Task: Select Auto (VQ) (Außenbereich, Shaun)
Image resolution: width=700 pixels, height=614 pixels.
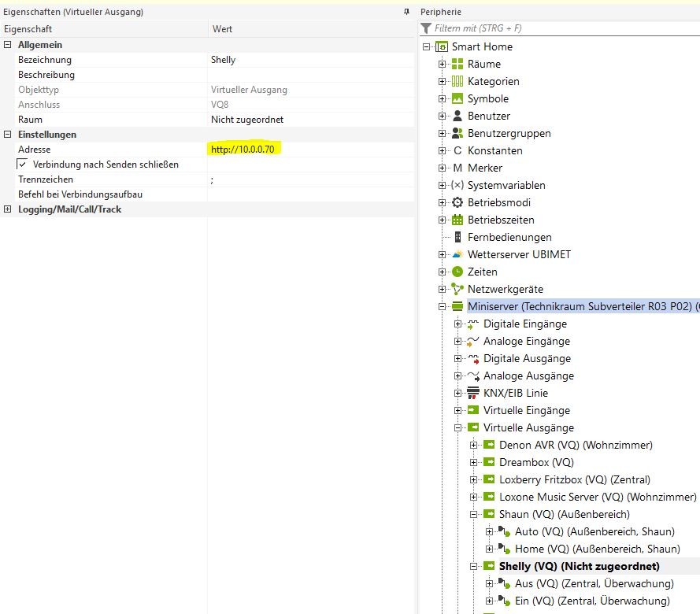Action: [x=594, y=531]
